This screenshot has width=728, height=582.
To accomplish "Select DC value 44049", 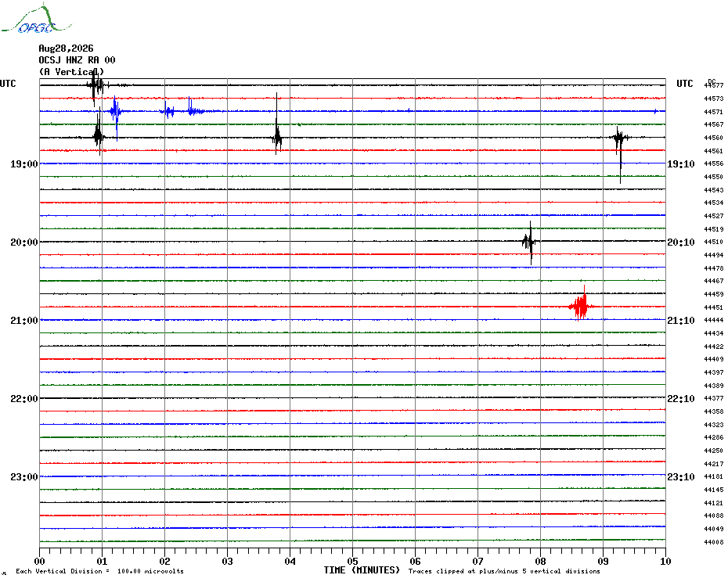I will pos(714,529).
